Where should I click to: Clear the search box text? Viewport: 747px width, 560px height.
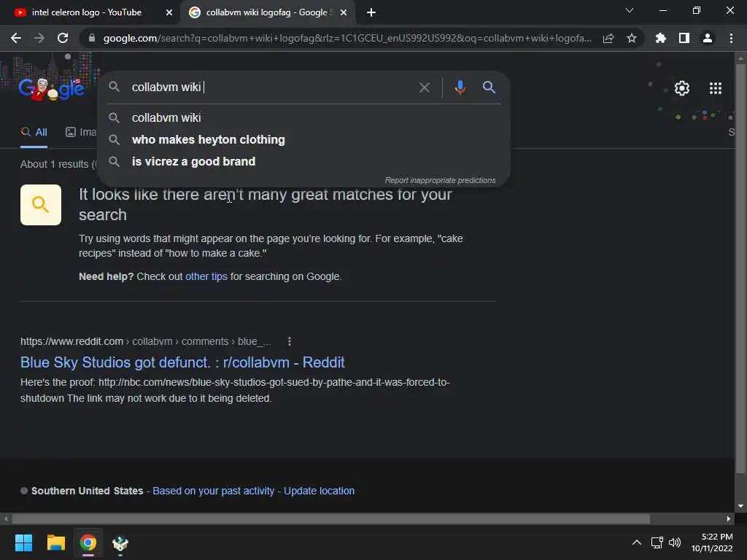click(x=425, y=87)
